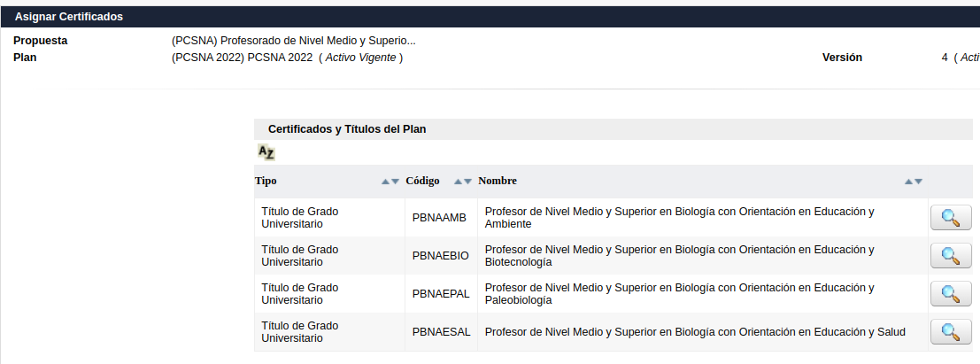980x364 pixels.
Task: Sort Código column descending with down arrow
Action: point(467,182)
